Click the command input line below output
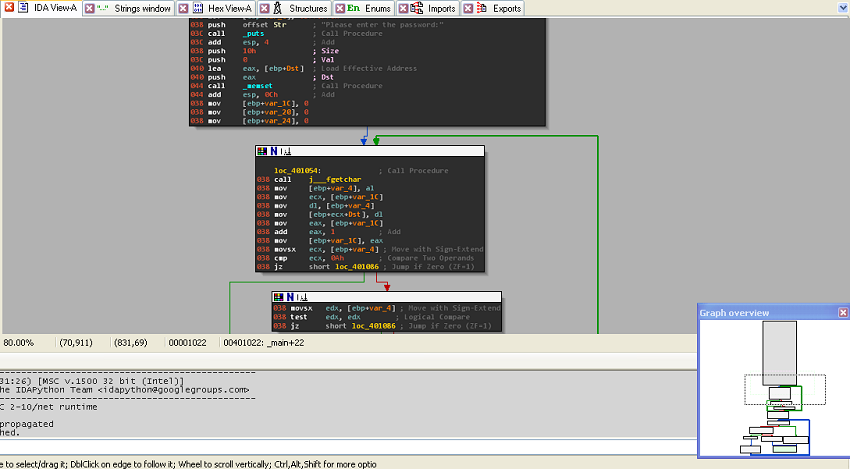This screenshot has height=469, width=850. click(x=348, y=447)
